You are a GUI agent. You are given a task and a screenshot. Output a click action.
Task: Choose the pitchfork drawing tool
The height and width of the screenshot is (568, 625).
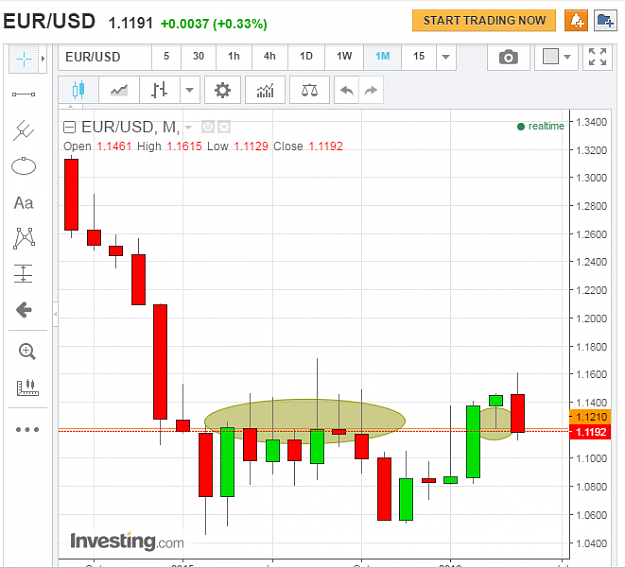pyautogui.click(x=24, y=130)
